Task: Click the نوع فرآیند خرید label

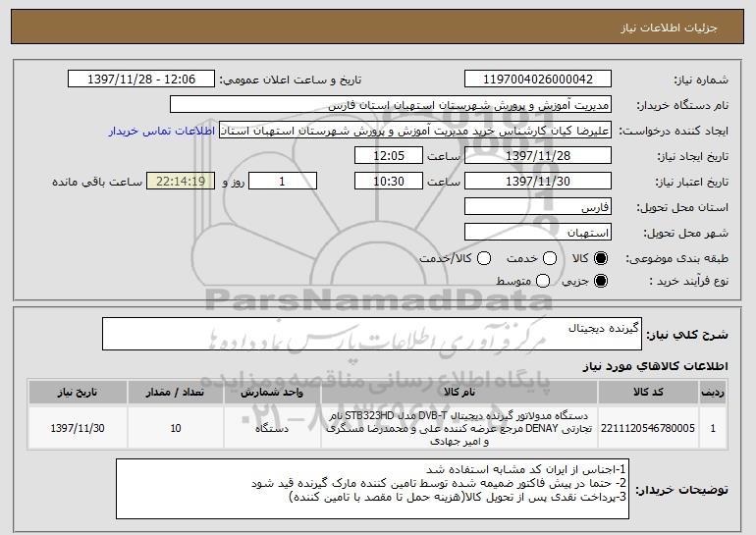Action: click(688, 281)
